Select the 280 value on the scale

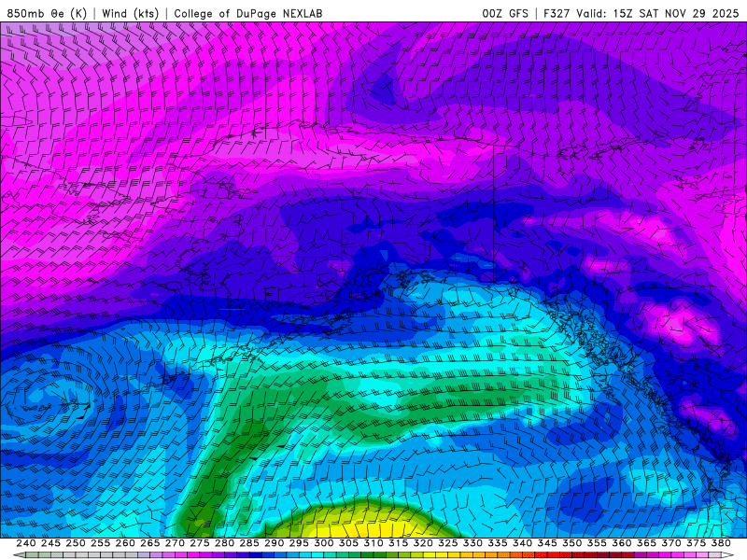pos(224,543)
